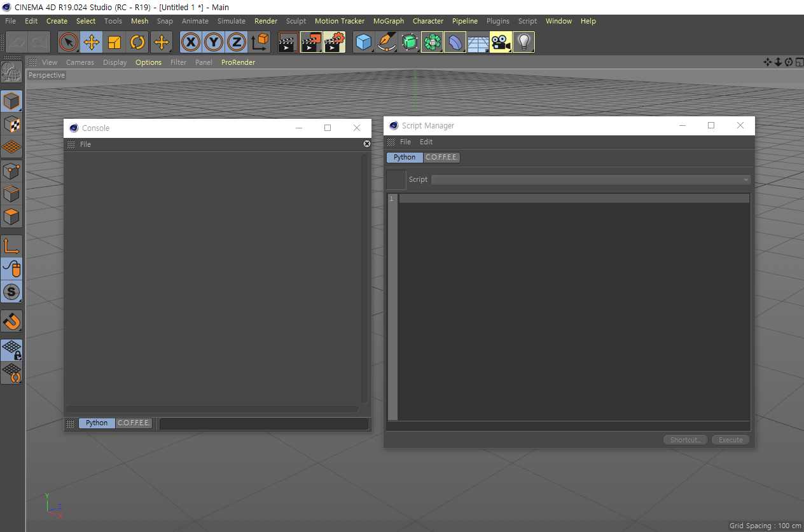This screenshot has height=532, width=804.
Task: Open the Render menu
Action: pyautogui.click(x=266, y=21)
